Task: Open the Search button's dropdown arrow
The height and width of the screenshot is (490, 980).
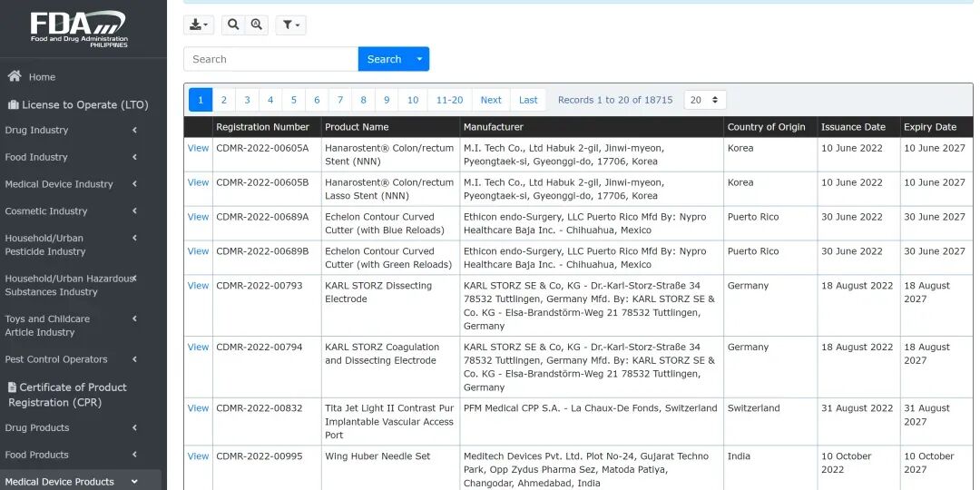Action: pos(419,59)
